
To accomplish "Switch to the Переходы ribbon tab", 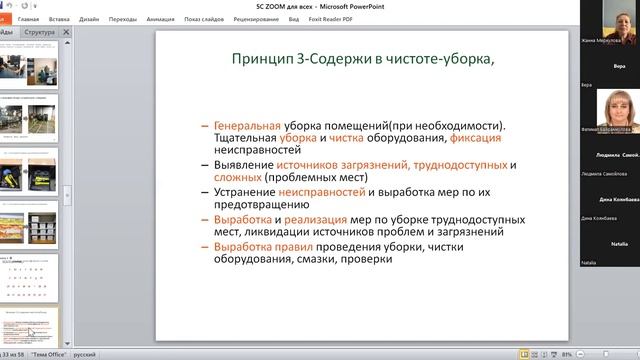I will pyautogui.click(x=123, y=19).
